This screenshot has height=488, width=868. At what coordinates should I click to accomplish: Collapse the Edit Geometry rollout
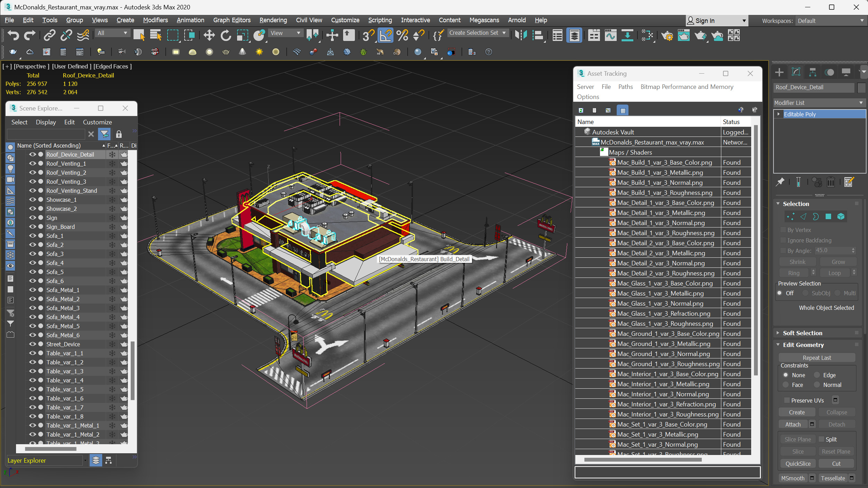click(x=778, y=345)
